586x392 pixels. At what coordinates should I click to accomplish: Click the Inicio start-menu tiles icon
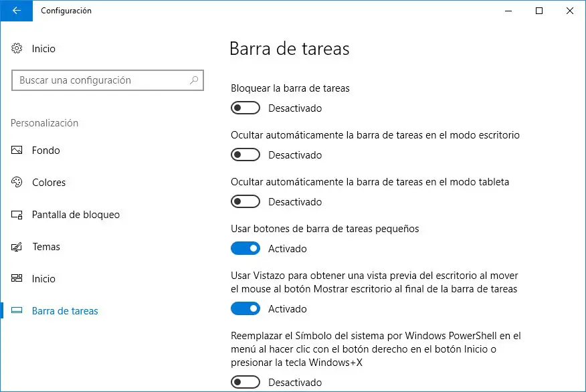coord(17,279)
